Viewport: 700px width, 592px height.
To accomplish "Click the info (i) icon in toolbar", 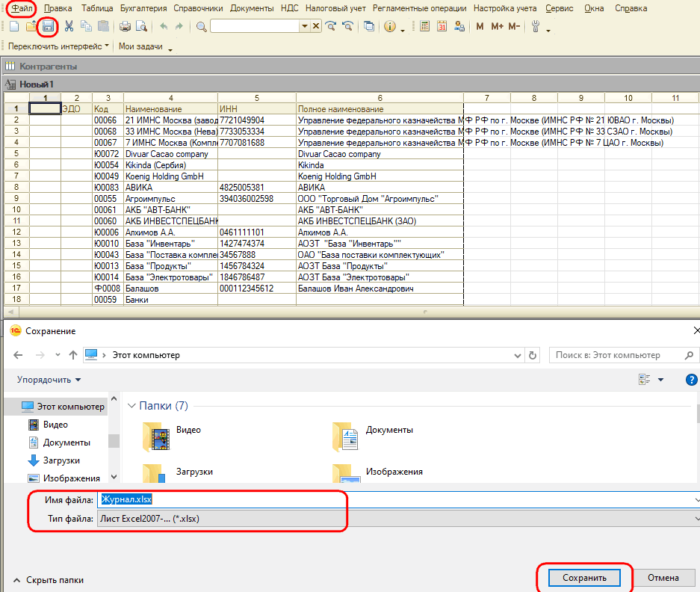I will point(390,26).
